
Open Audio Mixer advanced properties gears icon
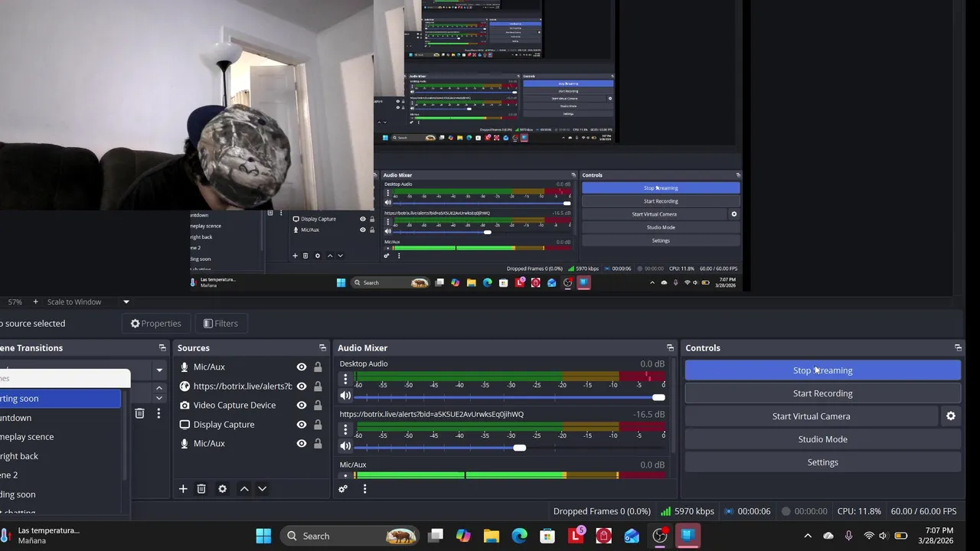pos(343,489)
